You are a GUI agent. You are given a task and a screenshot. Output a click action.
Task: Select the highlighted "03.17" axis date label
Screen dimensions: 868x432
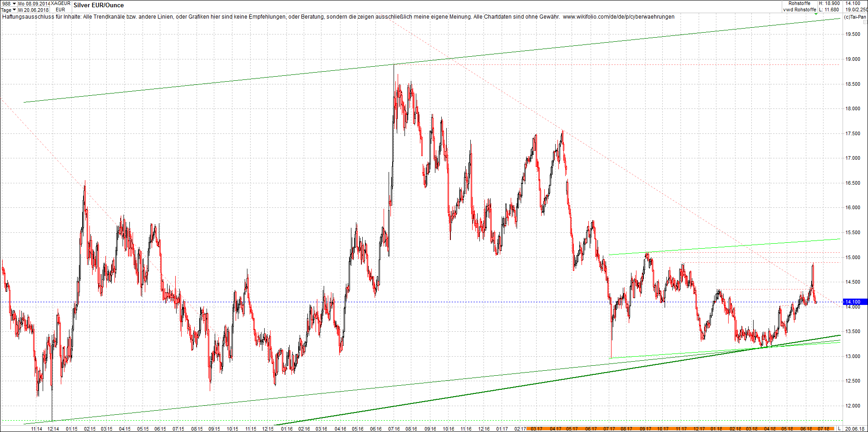[537, 428]
